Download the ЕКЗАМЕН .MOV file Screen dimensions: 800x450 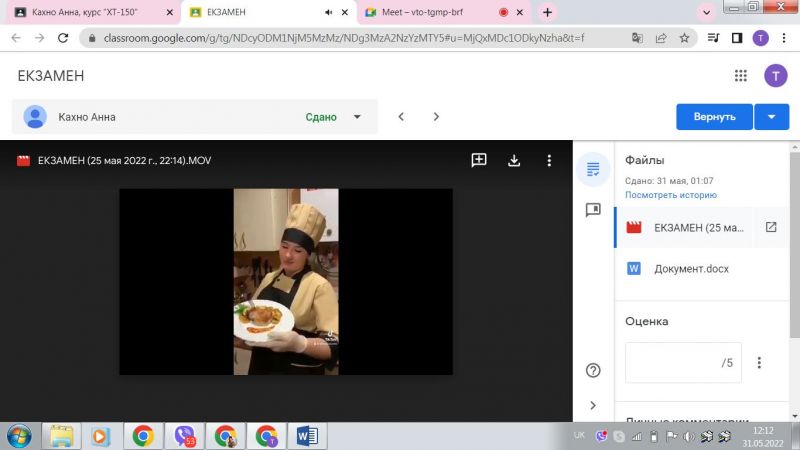coord(514,160)
